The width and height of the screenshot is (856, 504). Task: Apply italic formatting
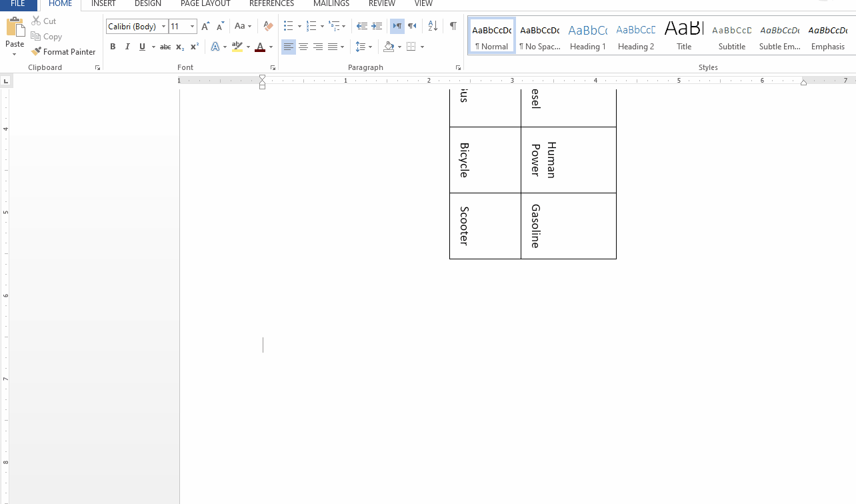(x=127, y=47)
